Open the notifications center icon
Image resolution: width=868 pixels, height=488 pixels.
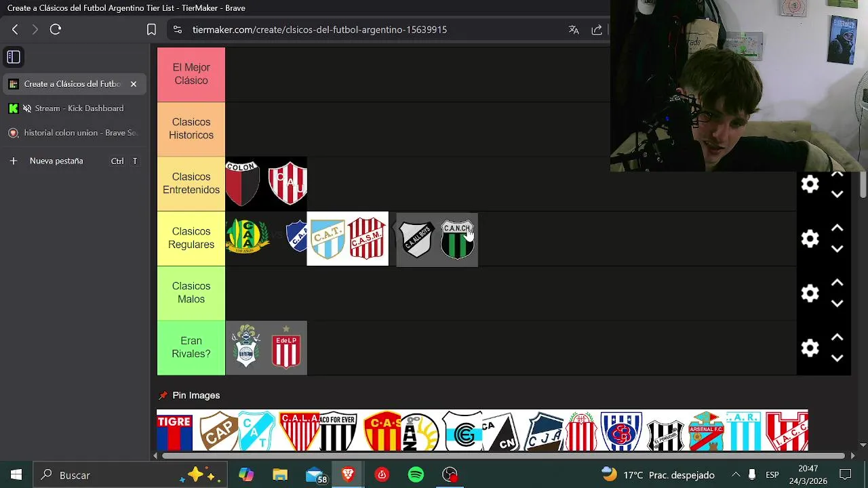click(x=845, y=475)
